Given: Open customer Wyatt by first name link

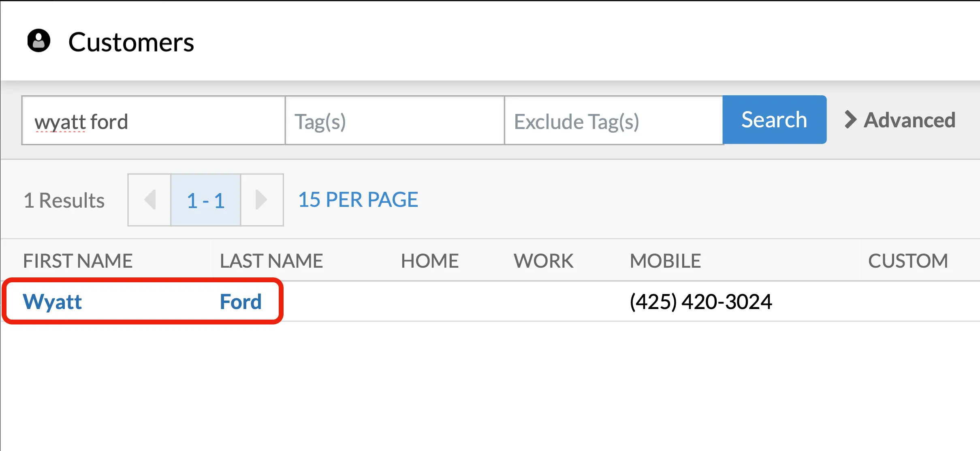Looking at the screenshot, I should coord(52,302).
